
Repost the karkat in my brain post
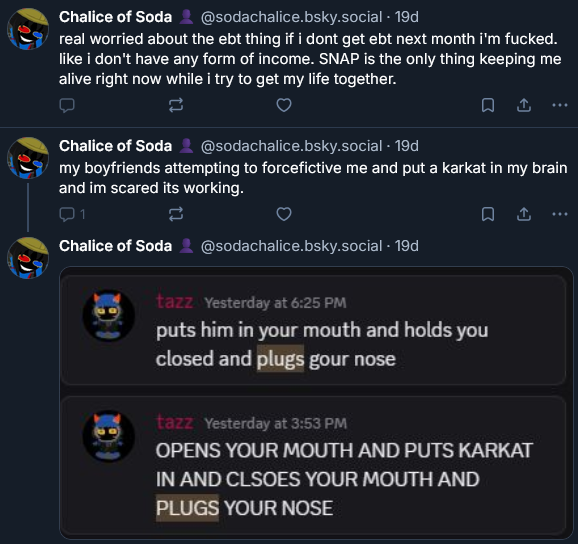pos(176,214)
